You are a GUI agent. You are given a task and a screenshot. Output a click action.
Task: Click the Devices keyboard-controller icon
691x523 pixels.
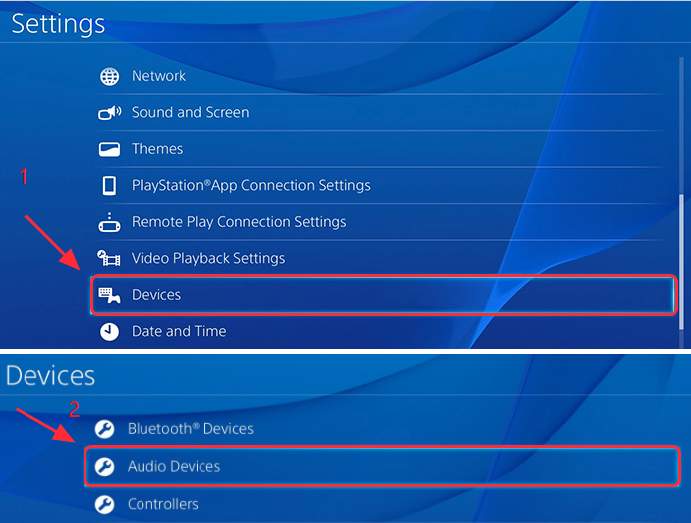pyautogui.click(x=109, y=295)
